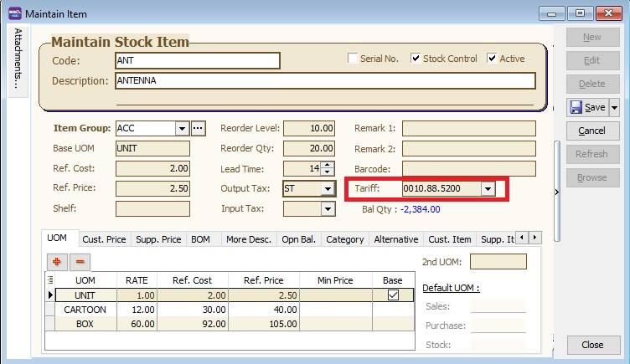630x364 pixels.
Task: Click the Shelf input field
Action: pos(152,208)
